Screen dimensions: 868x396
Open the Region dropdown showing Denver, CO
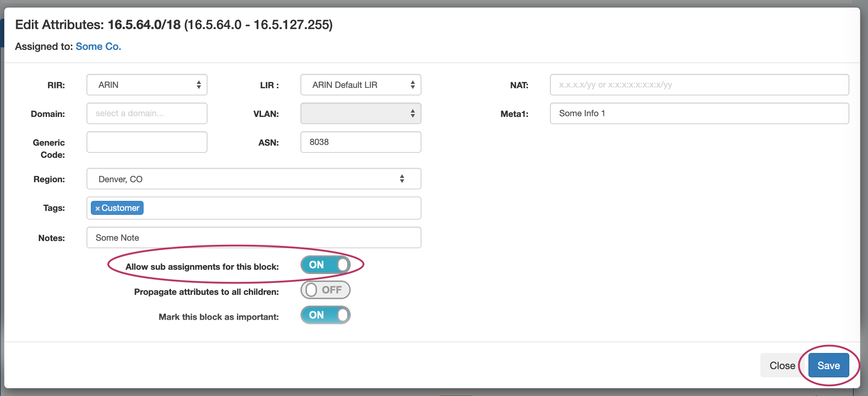pos(253,179)
